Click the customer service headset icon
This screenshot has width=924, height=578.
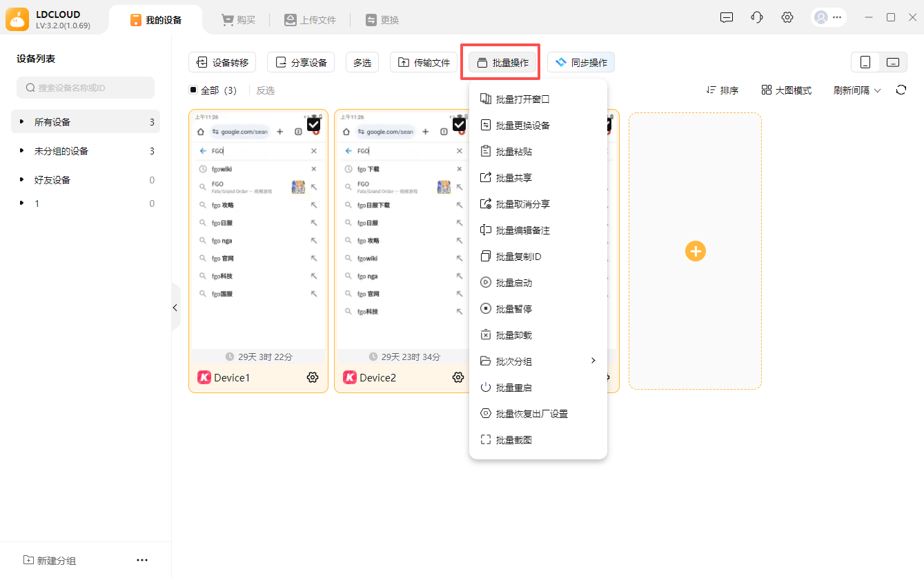pyautogui.click(x=757, y=18)
